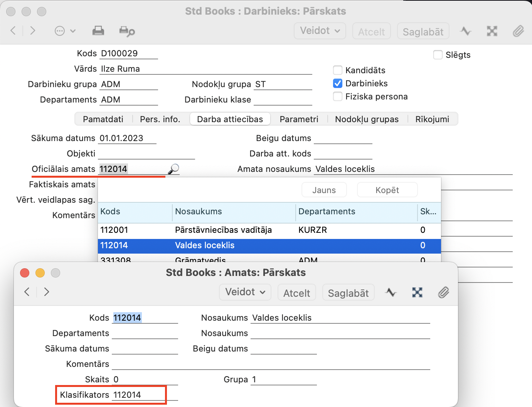The image size is (532, 407).
Task: Click the print icon in Darbinieks toolbar
Action: click(98, 31)
